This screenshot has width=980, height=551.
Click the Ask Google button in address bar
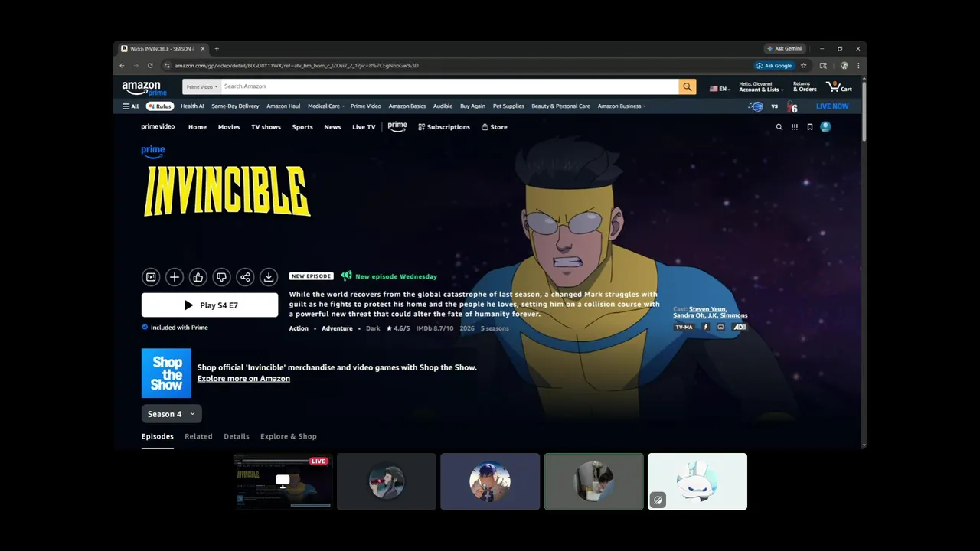pos(774,66)
